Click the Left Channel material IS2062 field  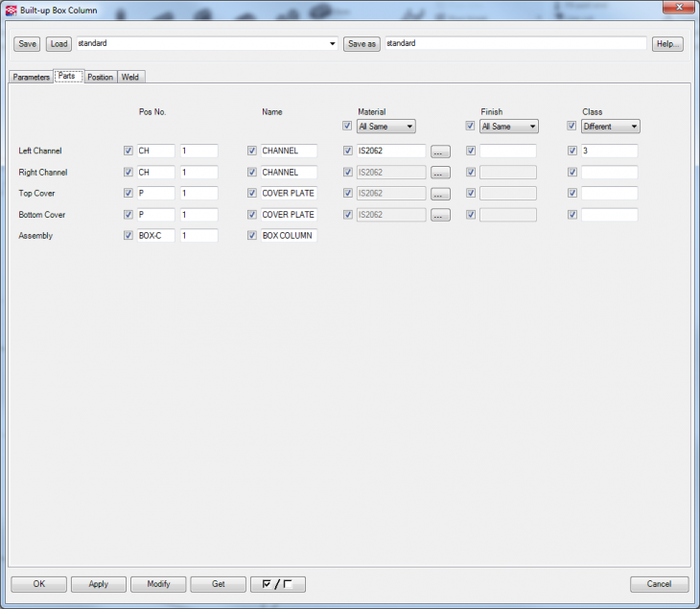pyautogui.click(x=389, y=152)
